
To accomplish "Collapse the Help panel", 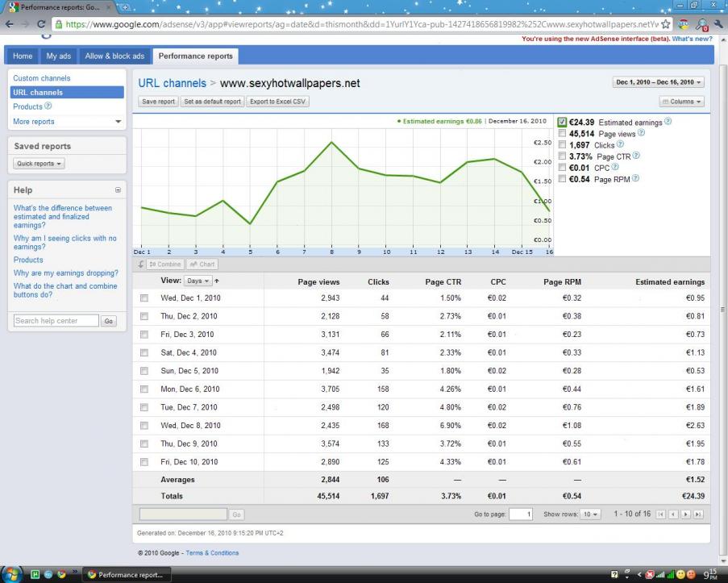I will point(119,190).
